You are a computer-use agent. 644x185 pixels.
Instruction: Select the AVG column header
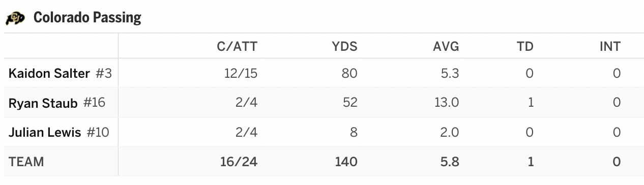(446, 47)
